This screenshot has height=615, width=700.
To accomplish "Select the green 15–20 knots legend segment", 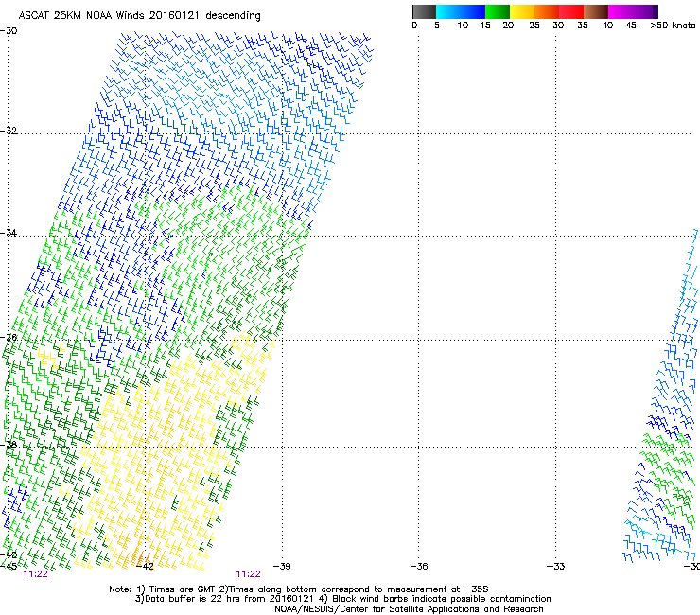I will click(498, 11).
